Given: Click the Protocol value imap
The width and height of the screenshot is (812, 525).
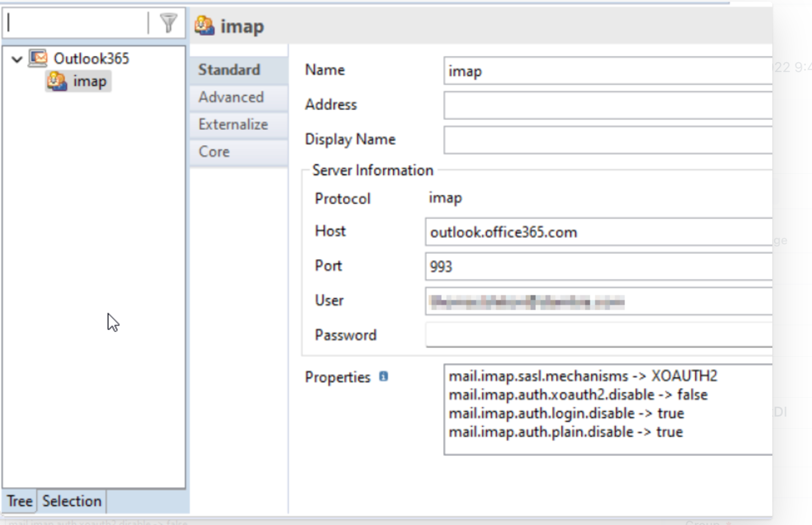Looking at the screenshot, I should tap(446, 198).
